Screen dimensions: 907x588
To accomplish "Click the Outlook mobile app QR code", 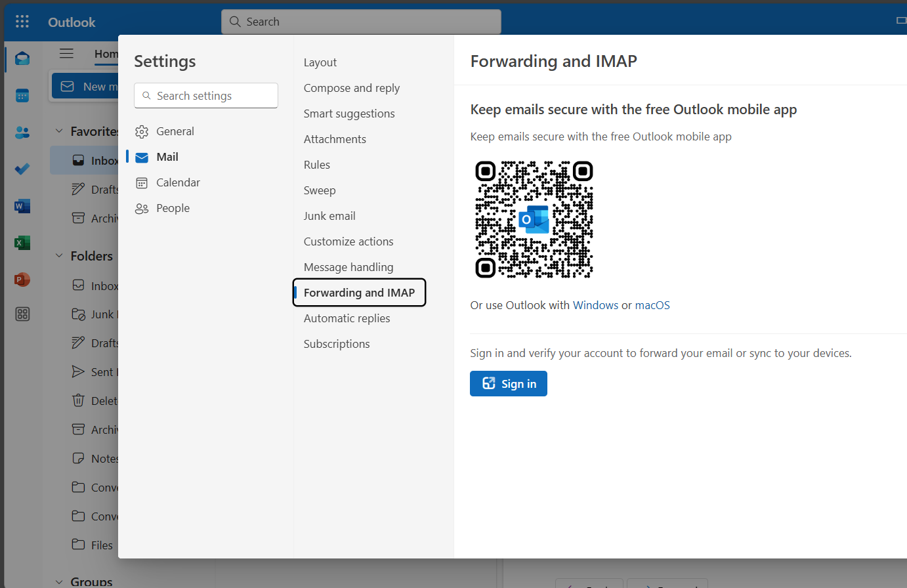I will 534,219.
